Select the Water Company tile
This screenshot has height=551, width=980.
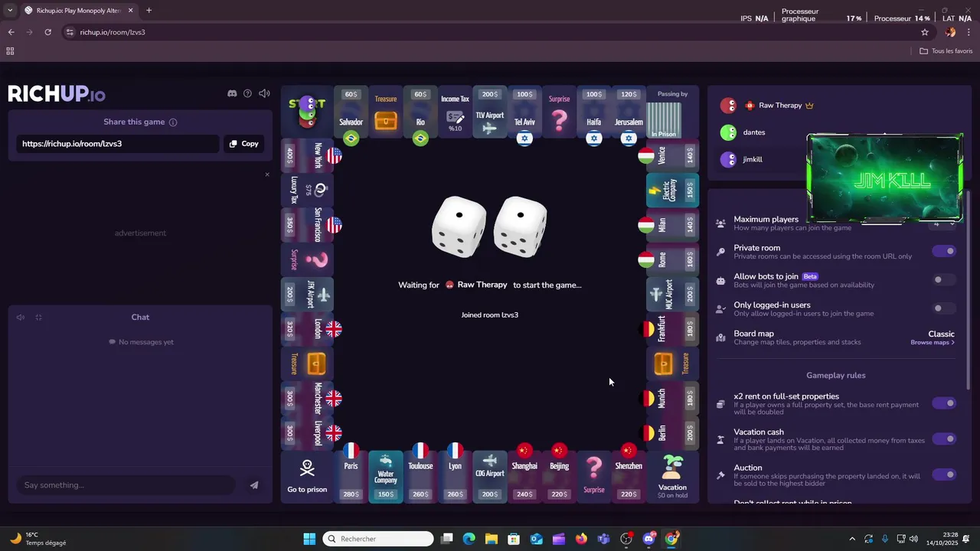pos(386,476)
